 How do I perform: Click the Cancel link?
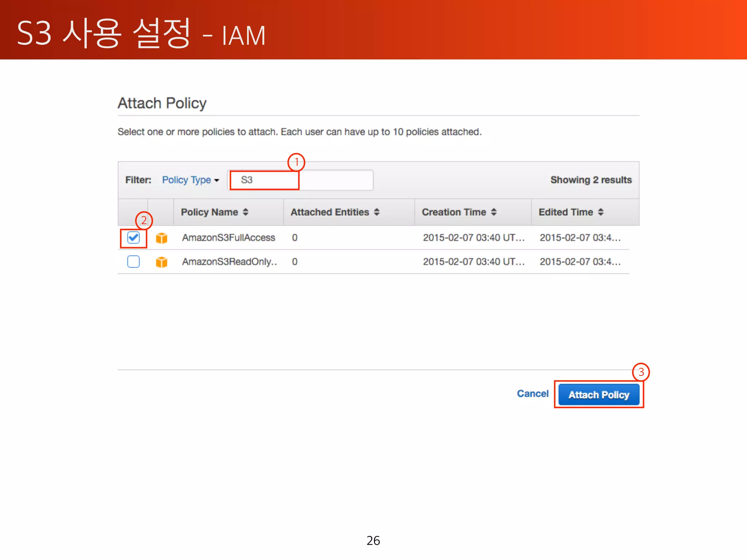[533, 393]
